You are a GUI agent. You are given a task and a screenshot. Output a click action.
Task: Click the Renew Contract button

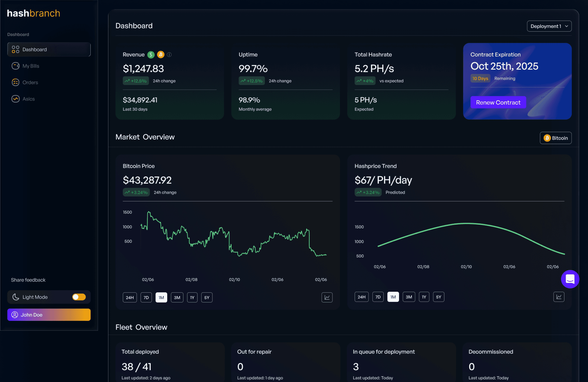(x=498, y=102)
